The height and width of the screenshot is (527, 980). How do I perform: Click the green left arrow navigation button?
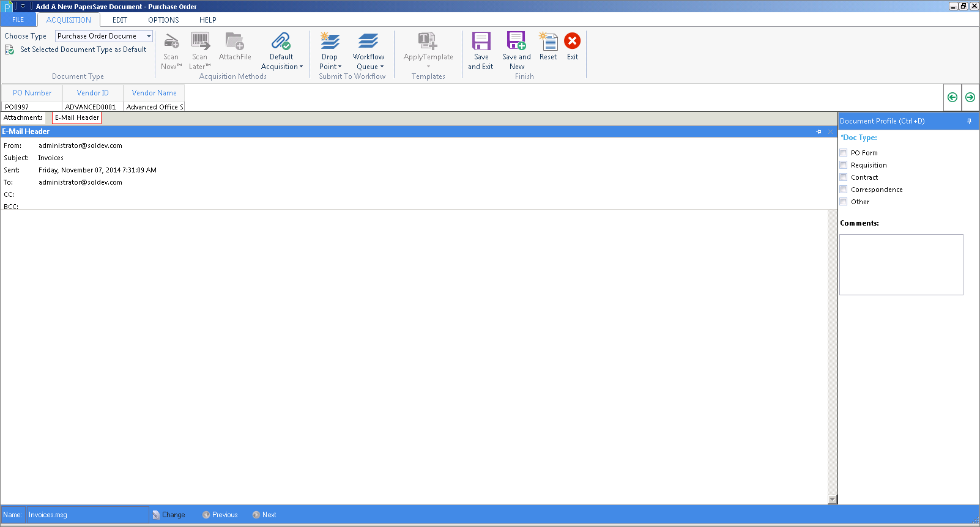click(x=952, y=97)
